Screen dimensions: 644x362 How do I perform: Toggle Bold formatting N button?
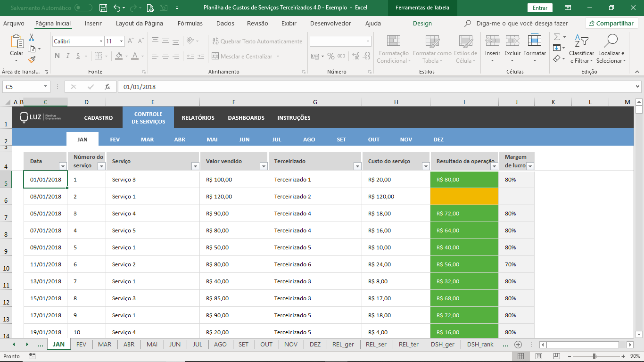pyautogui.click(x=57, y=56)
